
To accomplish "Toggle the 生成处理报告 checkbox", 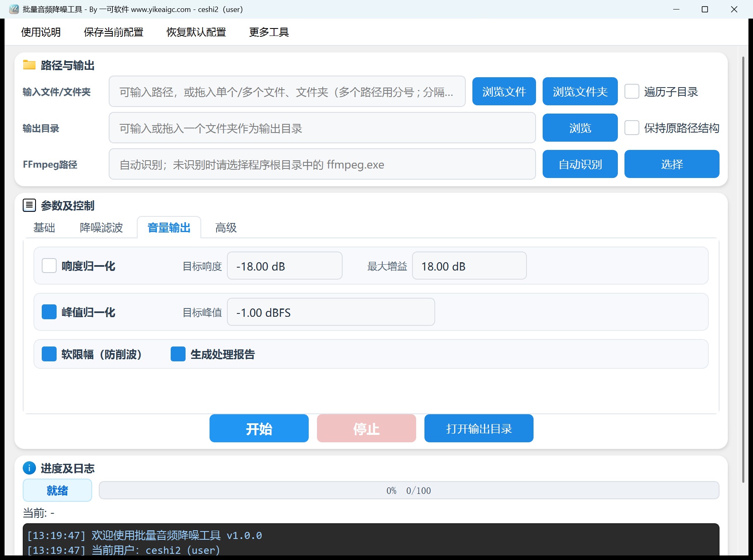I will click(x=178, y=354).
